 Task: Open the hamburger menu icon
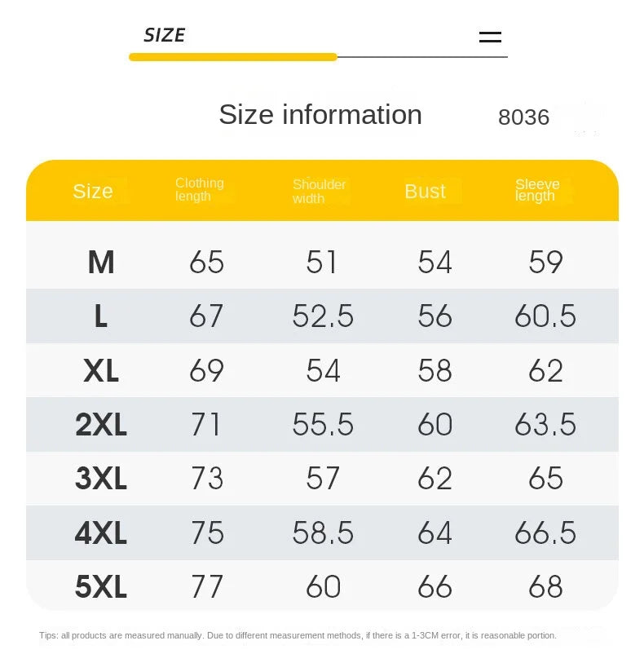pyautogui.click(x=490, y=38)
